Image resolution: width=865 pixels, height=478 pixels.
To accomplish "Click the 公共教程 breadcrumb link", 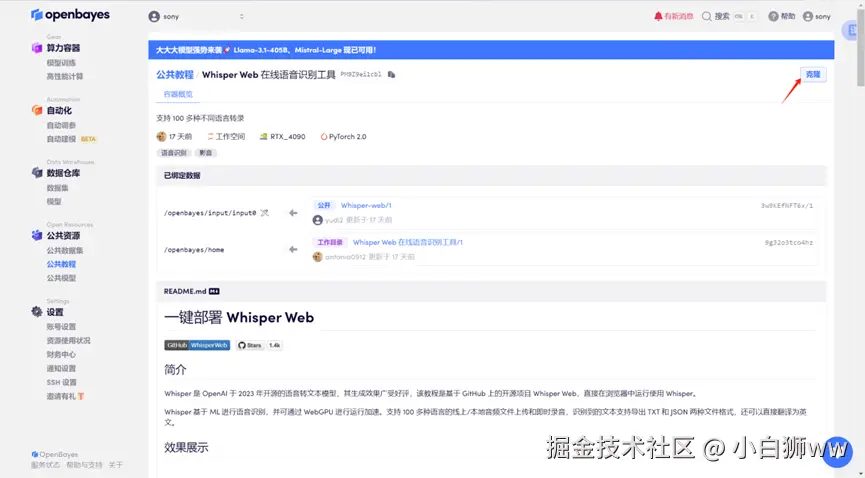I will pos(175,75).
